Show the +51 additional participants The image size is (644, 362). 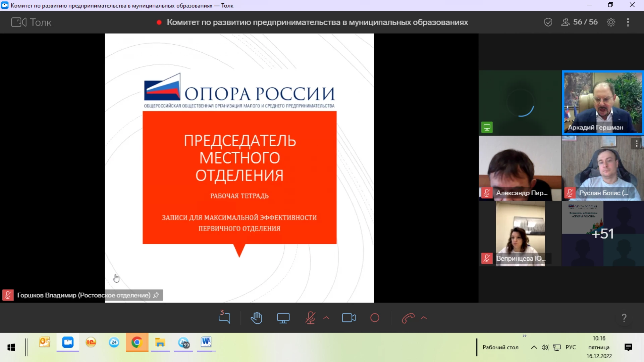(603, 234)
